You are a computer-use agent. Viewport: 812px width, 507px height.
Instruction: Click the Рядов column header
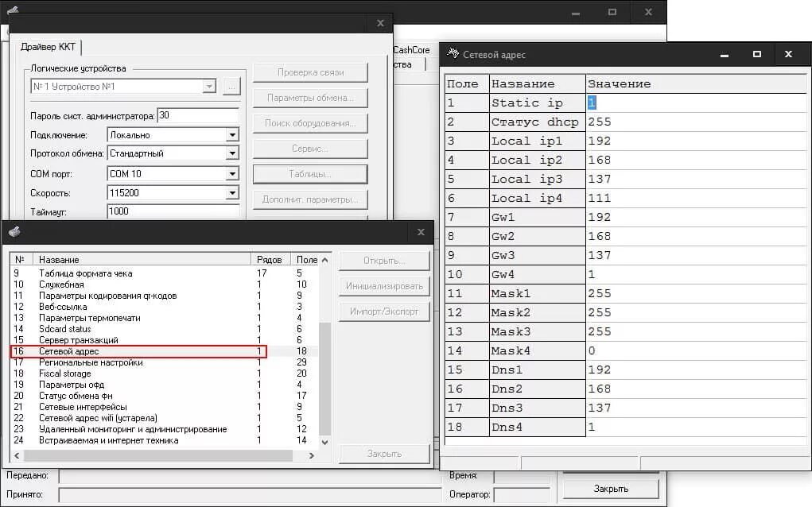[270, 260]
